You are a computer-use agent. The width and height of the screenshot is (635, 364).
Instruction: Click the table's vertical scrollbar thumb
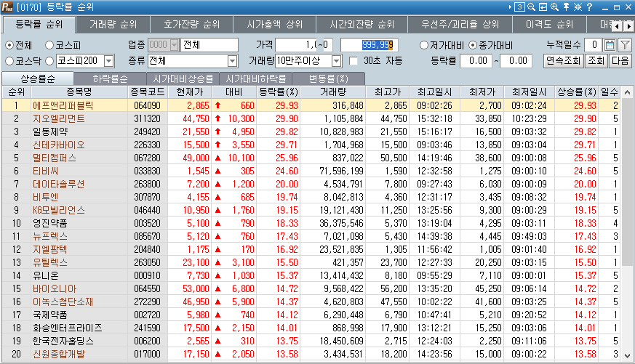click(x=627, y=180)
